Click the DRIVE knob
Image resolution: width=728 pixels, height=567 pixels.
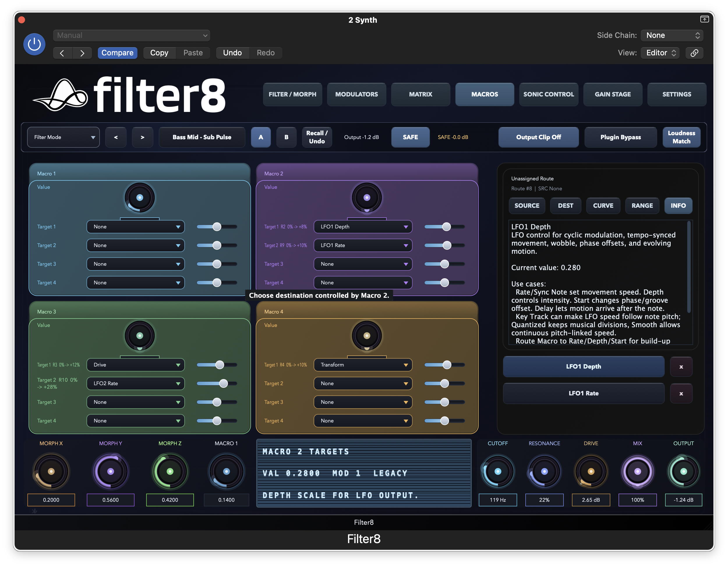[591, 471]
